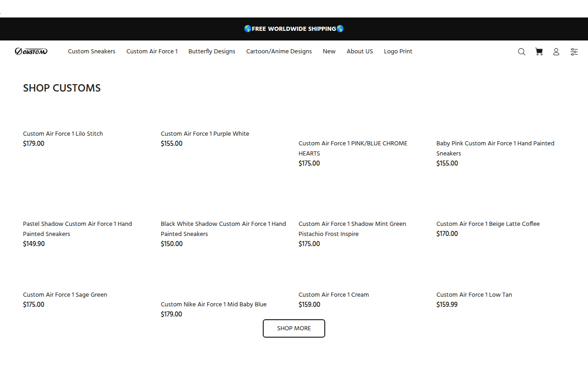The height and width of the screenshot is (368, 588).
Task: Click the $170.00 price
Action: [447, 234]
